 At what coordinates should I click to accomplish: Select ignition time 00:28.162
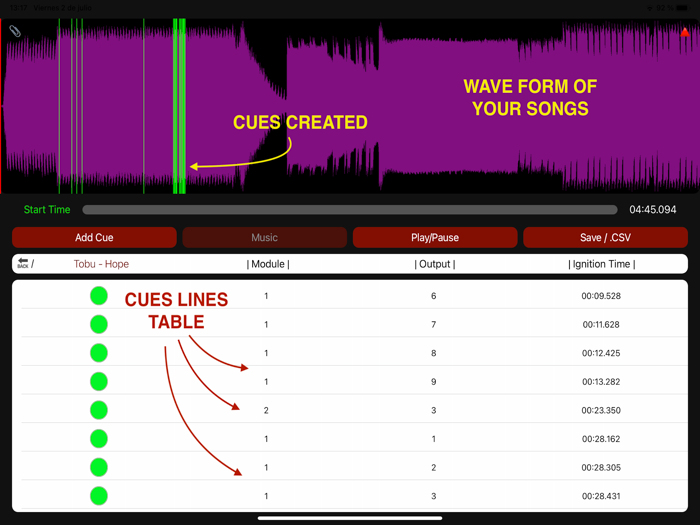pos(601,439)
